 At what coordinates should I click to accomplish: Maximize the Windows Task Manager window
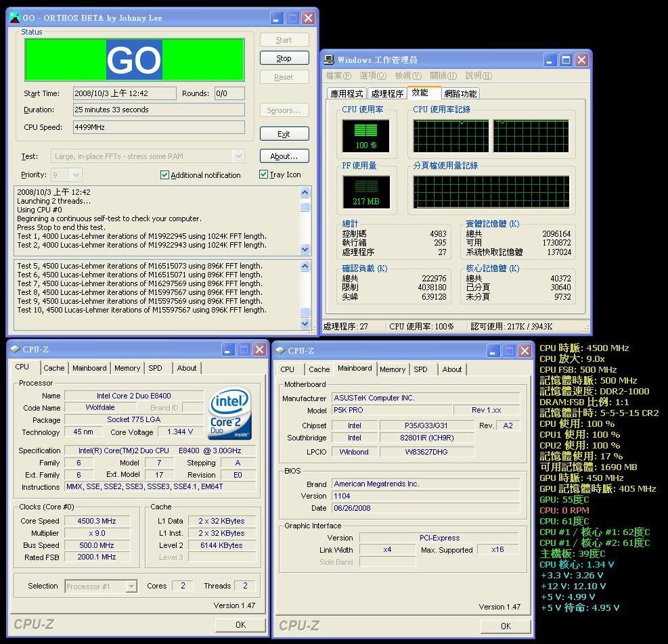(x=566, y=60)
